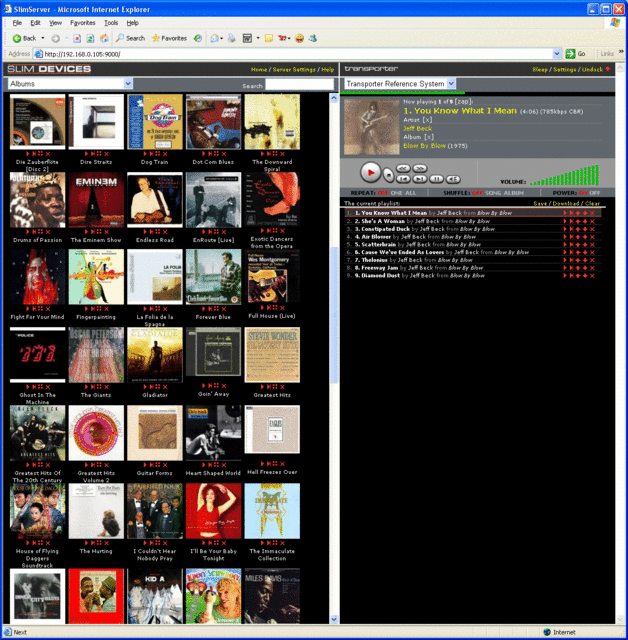Add Dot Com Blues album via its add icon

pyautogui.click(x=217, y=154)
